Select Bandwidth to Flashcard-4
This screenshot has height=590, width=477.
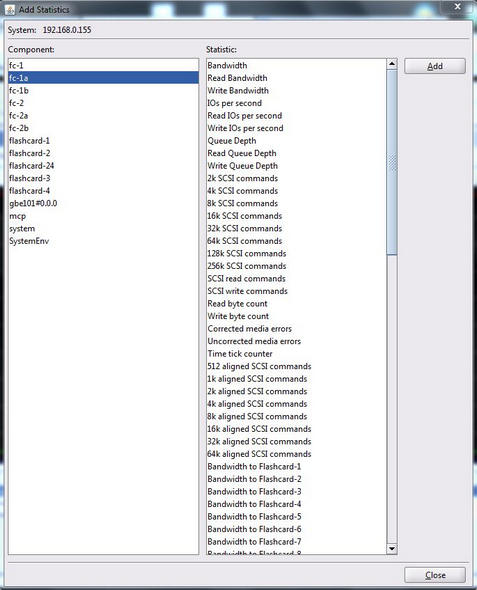(x=297, y=504)
